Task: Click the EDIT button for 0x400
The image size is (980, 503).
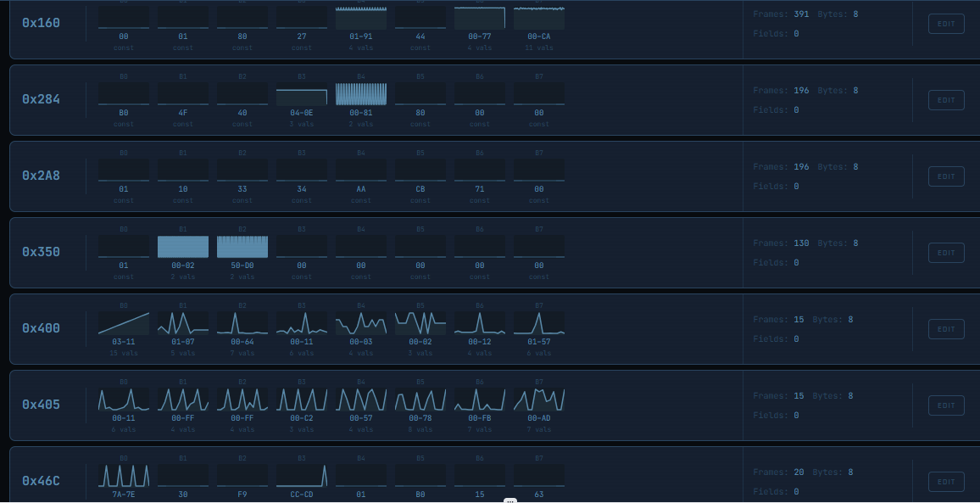Action: click(946, 329)
